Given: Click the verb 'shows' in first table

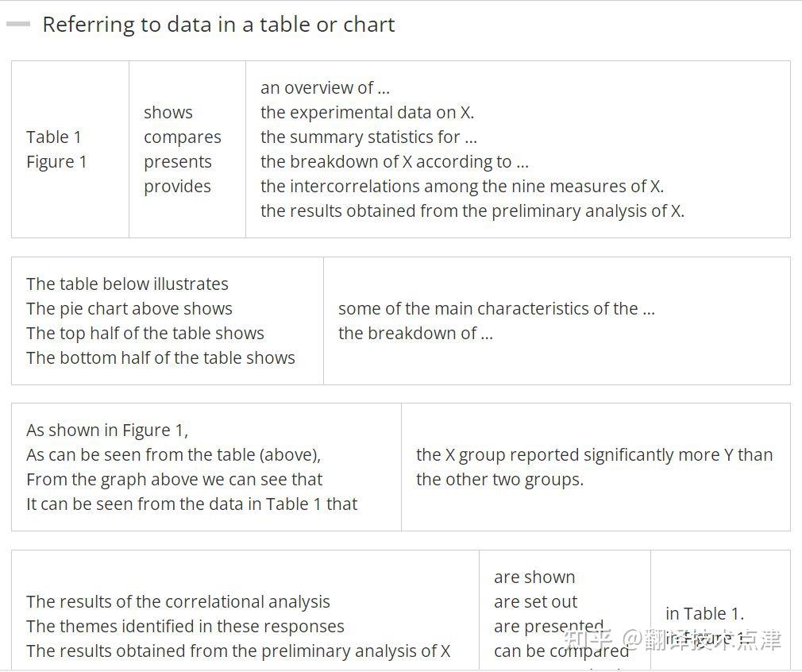Looking at the screenshot, I should tap(168, 113).
